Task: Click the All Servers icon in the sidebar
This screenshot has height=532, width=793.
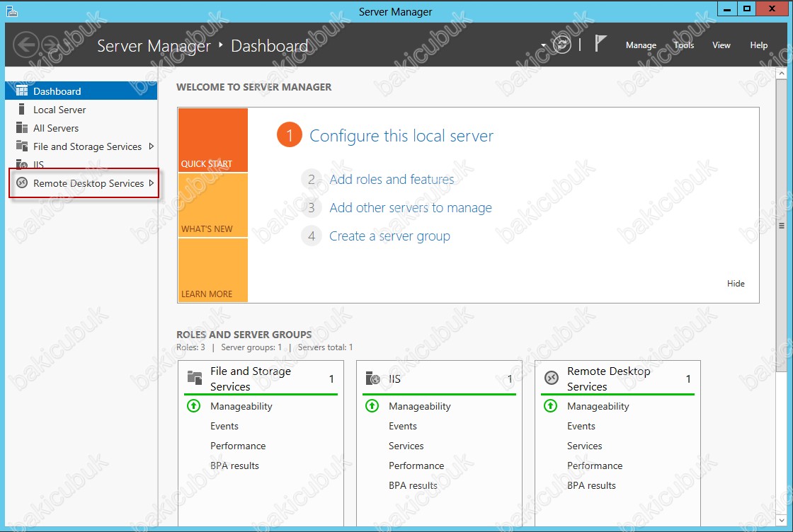Action: pyautogui.click(x=22, y=128)
